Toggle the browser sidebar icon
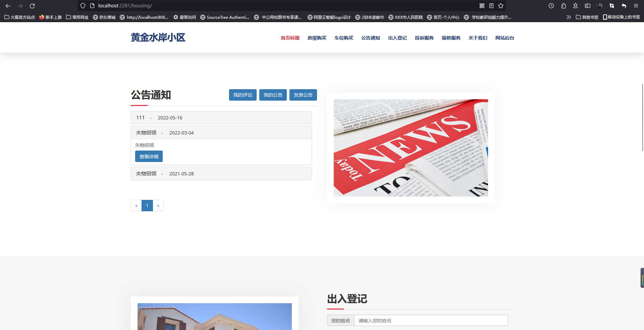This screenshot has height=330, width=644. point(587,6)
